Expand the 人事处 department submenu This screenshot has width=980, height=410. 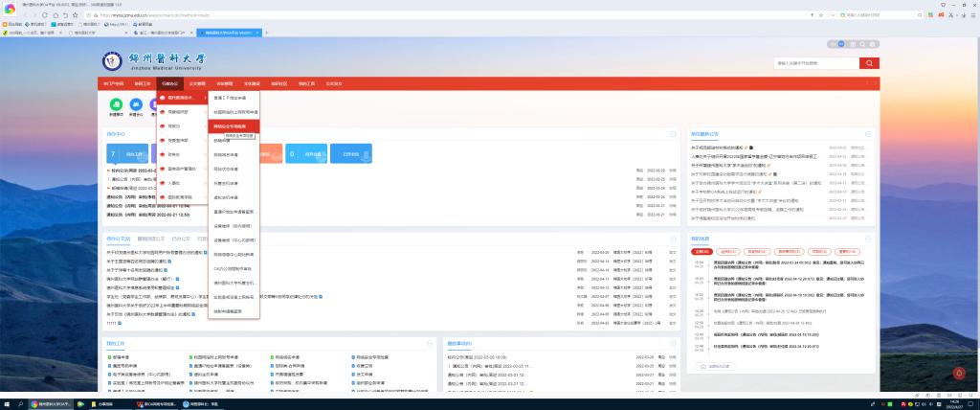183,183
